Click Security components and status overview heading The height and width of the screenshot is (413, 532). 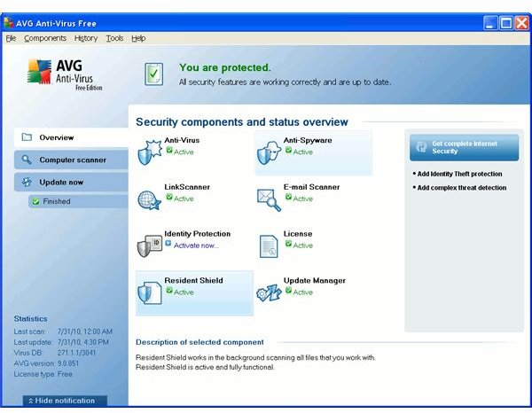(x=241, y=122)
